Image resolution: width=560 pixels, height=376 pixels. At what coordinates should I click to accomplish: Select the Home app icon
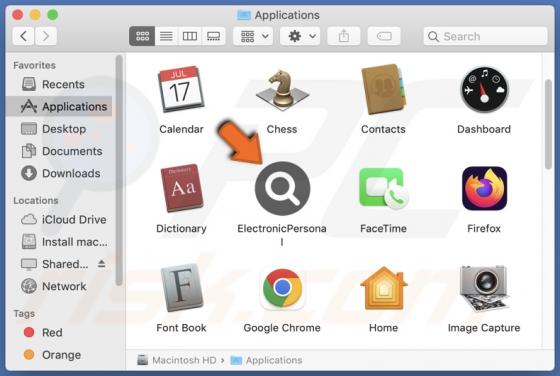384,288
